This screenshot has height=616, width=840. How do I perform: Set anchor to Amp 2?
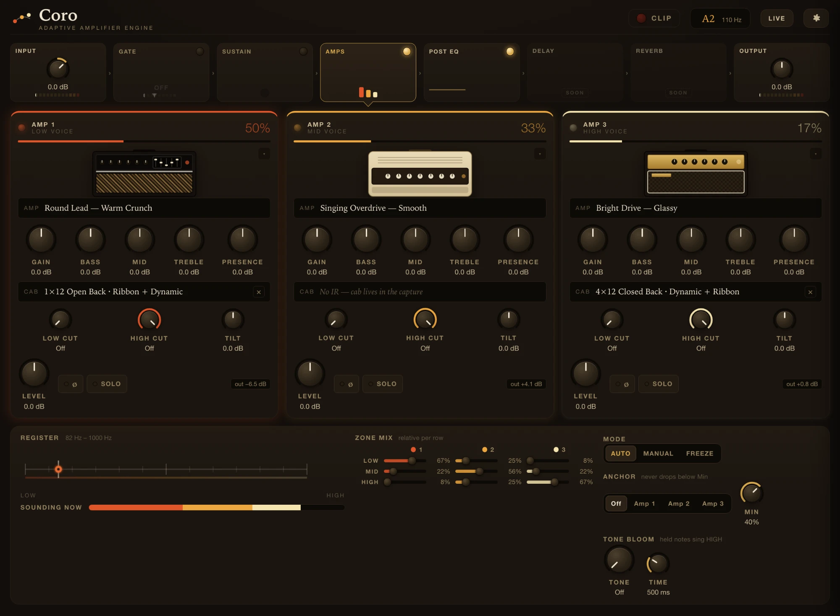pyautogui.click(x=679, y=503)
